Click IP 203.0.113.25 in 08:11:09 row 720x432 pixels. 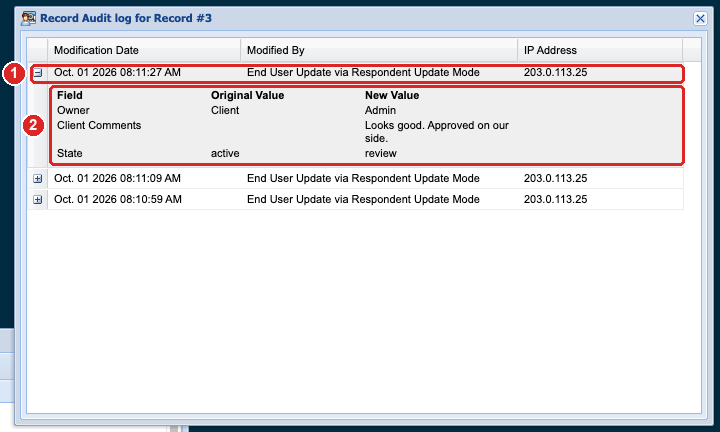(555, 179)
